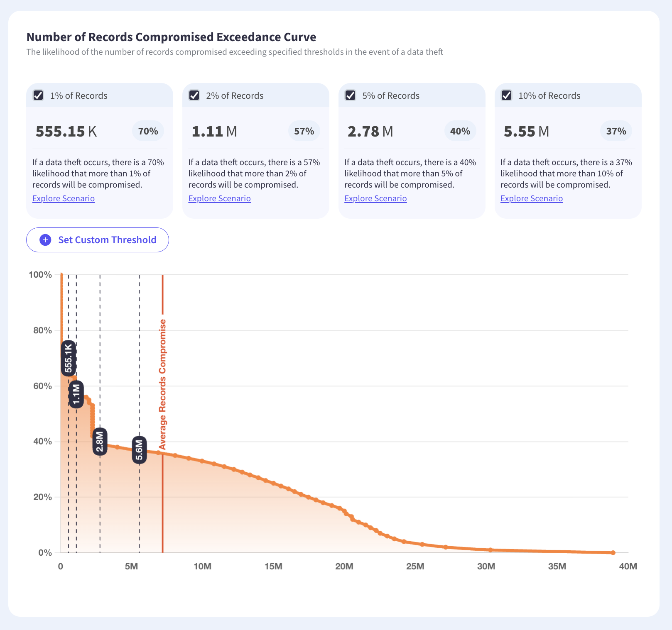Click the 57% likelihood badge
The height and width of the screenshot is (630, 672).
[304, 131]
